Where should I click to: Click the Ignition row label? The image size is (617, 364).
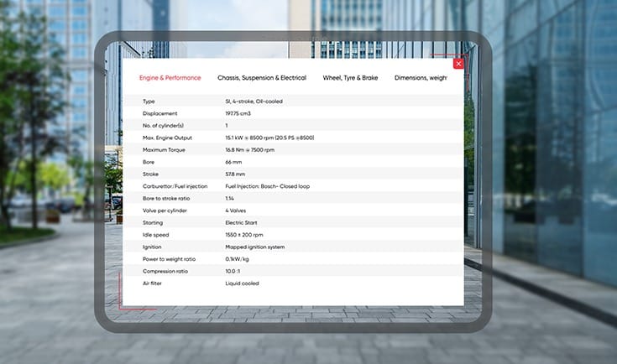(152, 247)
